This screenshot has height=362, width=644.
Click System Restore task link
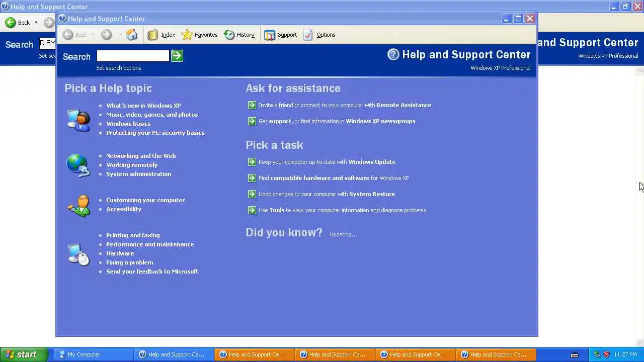[x=327, y=194]
